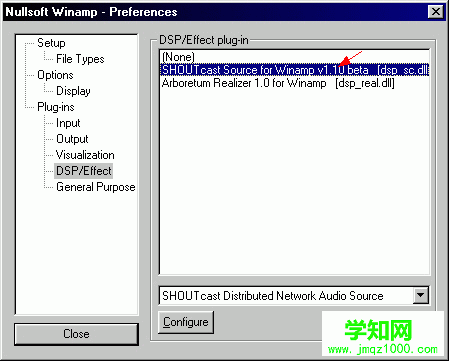Click the Close button
Screen dimensions: 449x361
point(76,334)
